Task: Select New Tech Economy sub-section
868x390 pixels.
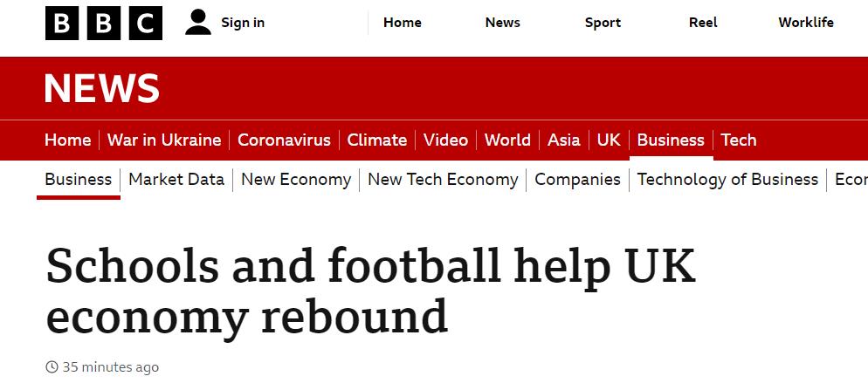Action: [x=443, y=179]
